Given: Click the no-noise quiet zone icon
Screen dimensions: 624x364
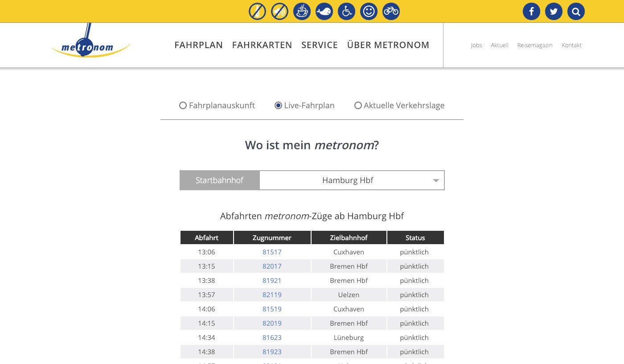Looking at the screenshot, I should (x=279, y=11).
